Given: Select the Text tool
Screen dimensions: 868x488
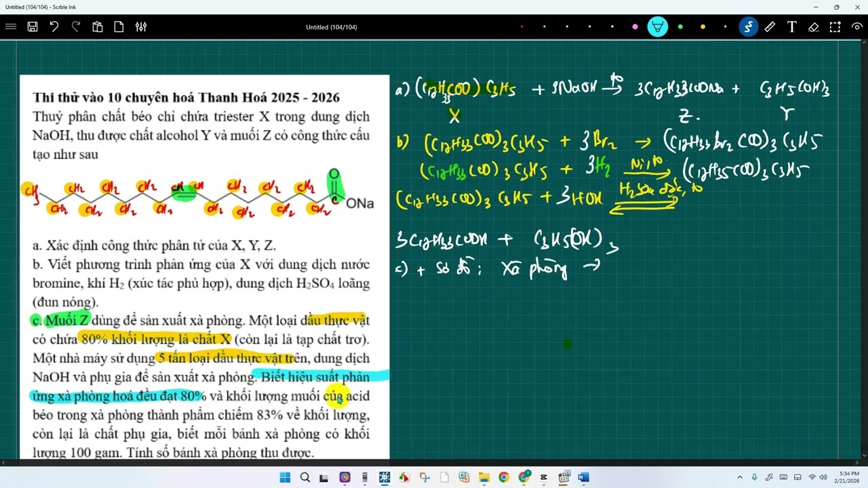Looking at the screenshot, I should [x=791, y=27].
